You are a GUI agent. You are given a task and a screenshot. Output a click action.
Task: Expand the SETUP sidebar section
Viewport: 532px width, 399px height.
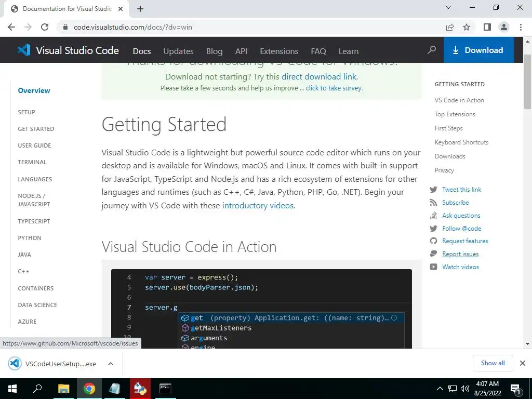pos(26,112)
